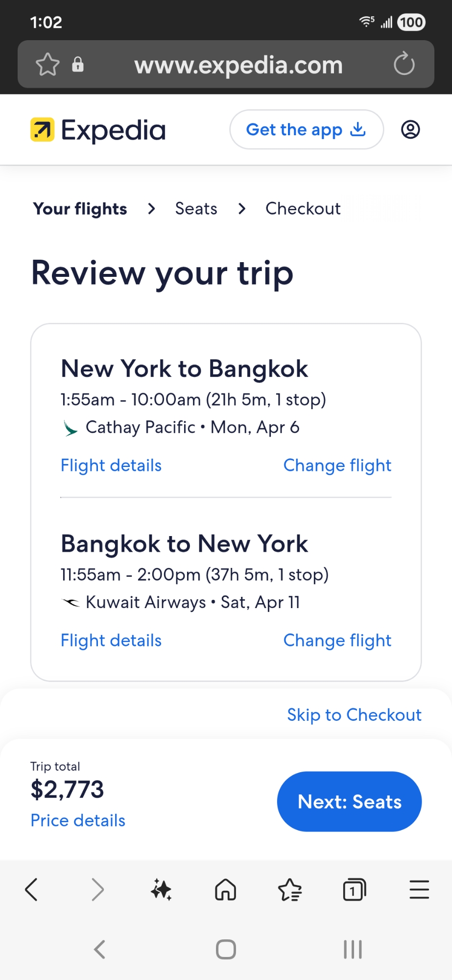Open the browser hamburger menu
452x980 pixels.
[419, 889]
